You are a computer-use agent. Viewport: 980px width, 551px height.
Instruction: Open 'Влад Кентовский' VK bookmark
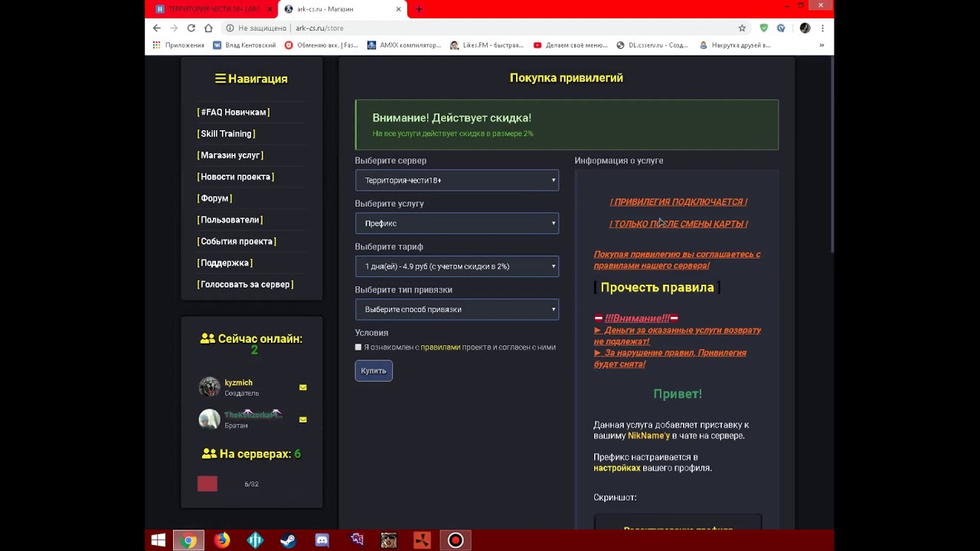click(x=244, y=45)
